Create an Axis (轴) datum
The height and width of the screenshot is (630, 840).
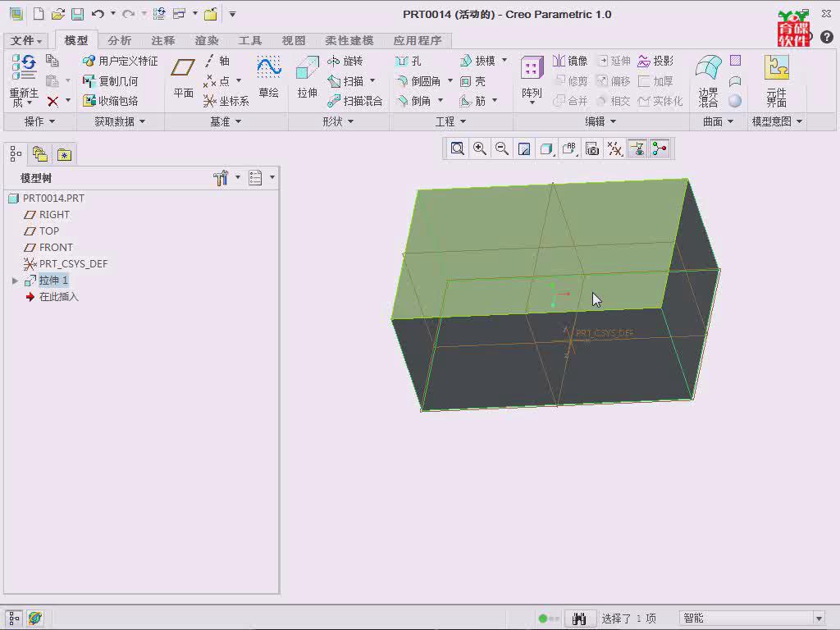click(x=217, y=61)
